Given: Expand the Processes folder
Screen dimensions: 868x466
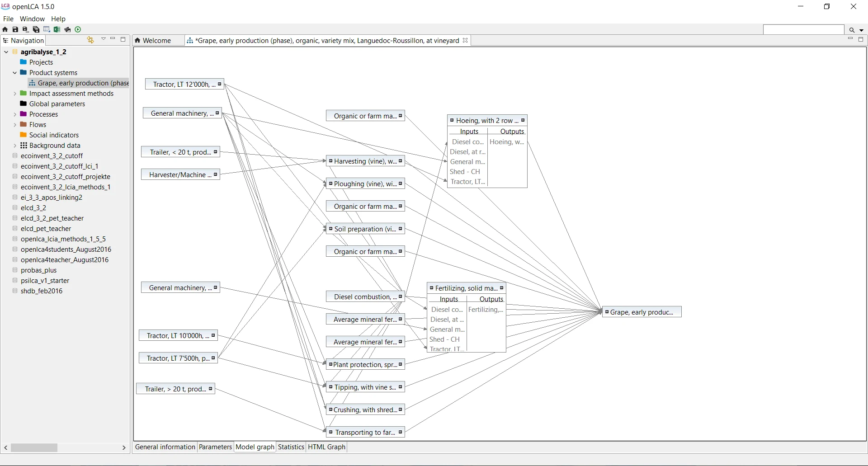Looking at the screenshot, I should (15, 114).
